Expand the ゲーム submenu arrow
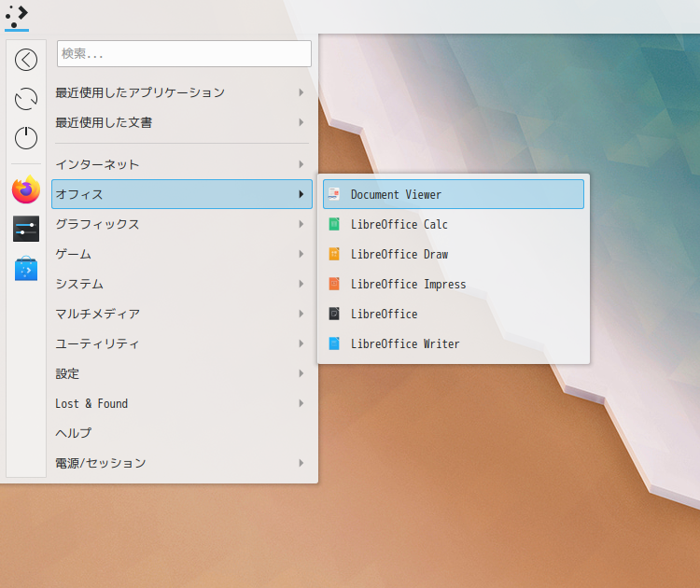 [x=301, y=254]
